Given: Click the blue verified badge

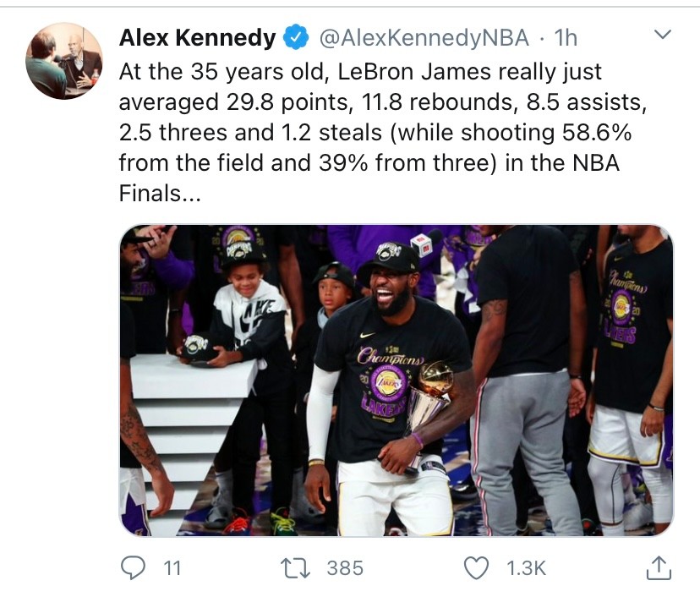Looking at the screenshot, I should tap(297, 37).
